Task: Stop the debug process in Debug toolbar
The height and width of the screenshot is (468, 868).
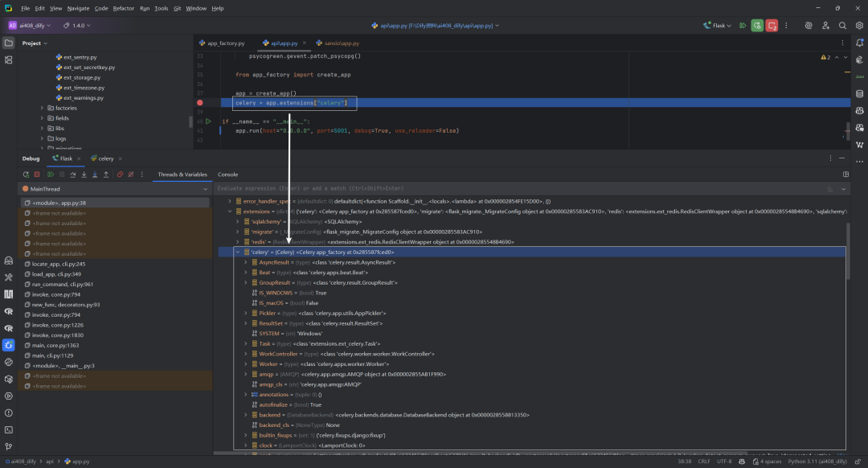Action: [37, 174]
